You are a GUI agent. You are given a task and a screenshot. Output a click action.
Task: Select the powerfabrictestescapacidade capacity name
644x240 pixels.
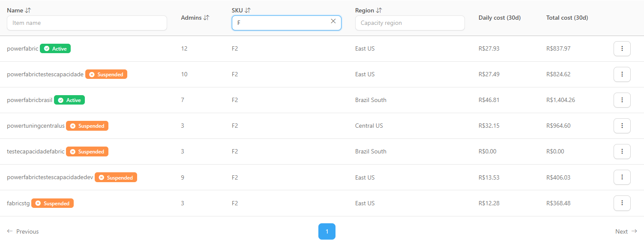pos(45,74)
